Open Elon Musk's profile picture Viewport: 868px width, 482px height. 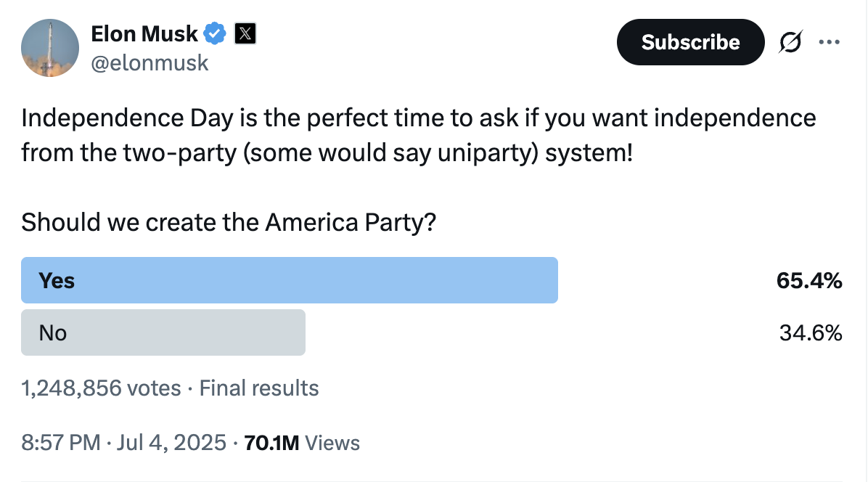pos(50,48)
